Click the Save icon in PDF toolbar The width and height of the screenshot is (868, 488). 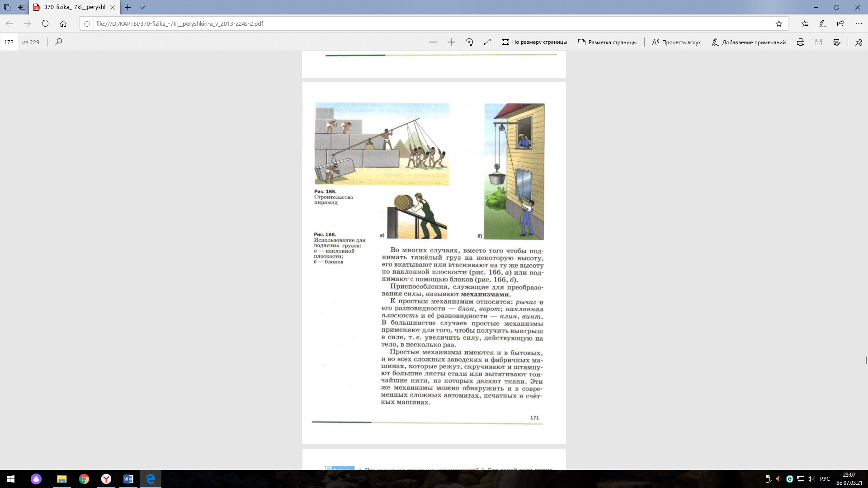click(819, 42)
